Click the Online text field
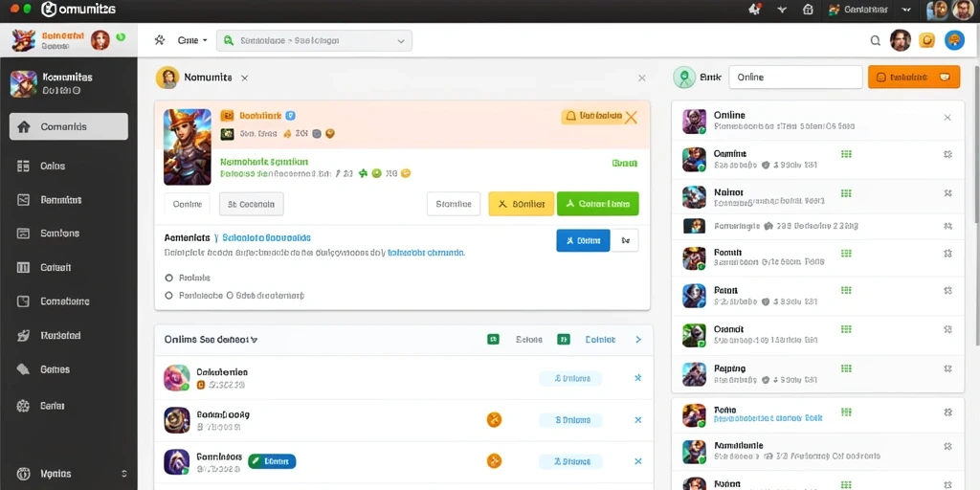The width and height of the screenshot is (980, 490). pos(795,78)
